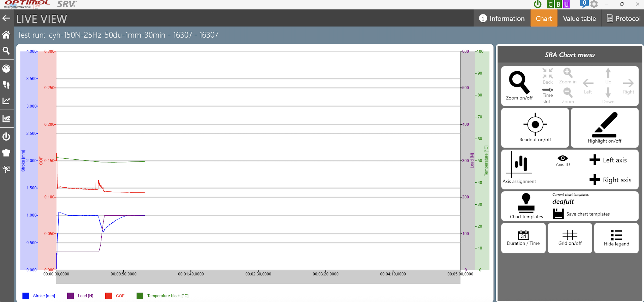
Task: Click Temperature block [°C] legend label
Action: [x=168, y=296]
